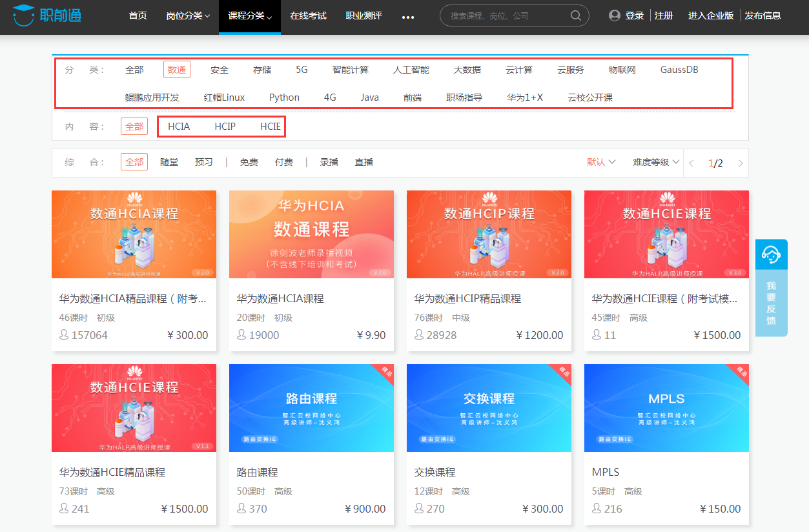Viewport: 809px width, 532px height.
Task: Enable the 免费 free courses filter
Action: 248,162
